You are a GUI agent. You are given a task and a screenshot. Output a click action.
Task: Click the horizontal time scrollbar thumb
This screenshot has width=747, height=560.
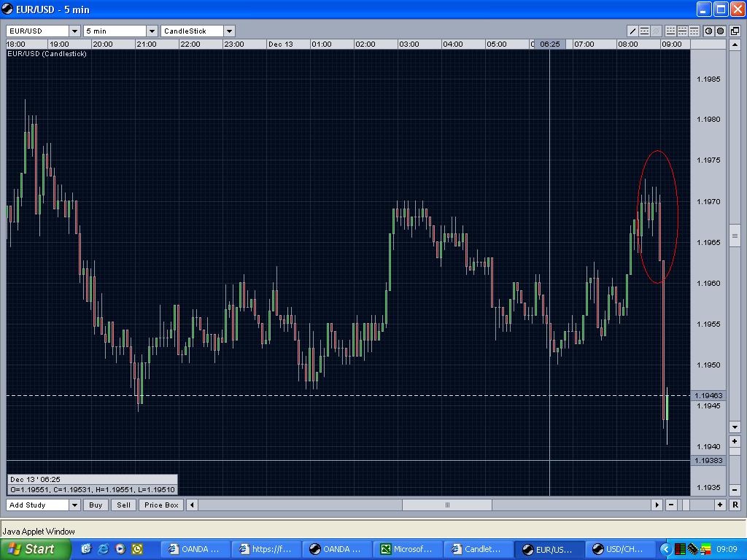(447, 505)
